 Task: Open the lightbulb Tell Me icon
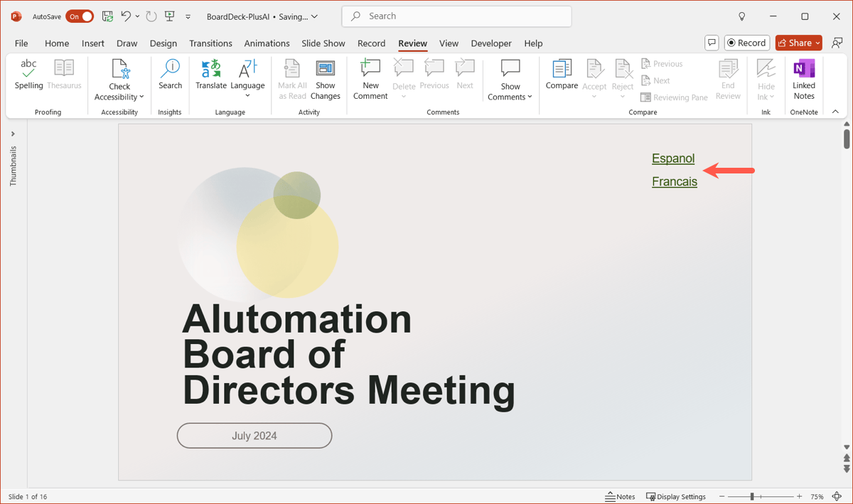(742, 16)
